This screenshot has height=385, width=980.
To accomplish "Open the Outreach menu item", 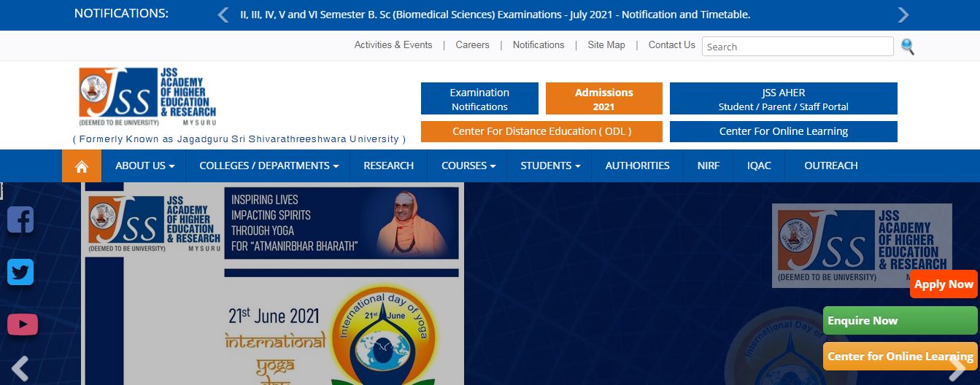I will 831,166.
